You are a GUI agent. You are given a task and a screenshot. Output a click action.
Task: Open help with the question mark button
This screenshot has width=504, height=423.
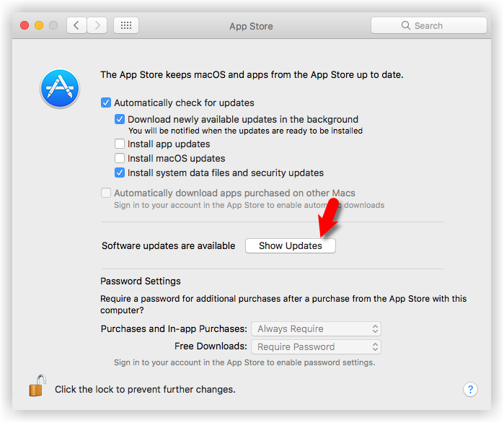pyautogui.click(x=470, y=390)
